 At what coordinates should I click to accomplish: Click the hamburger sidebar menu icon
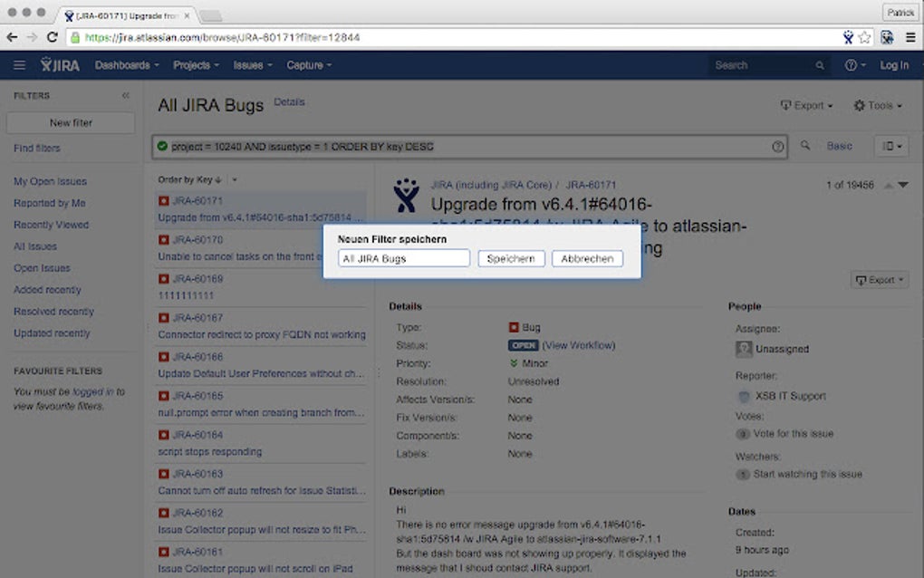coord(19,64)
